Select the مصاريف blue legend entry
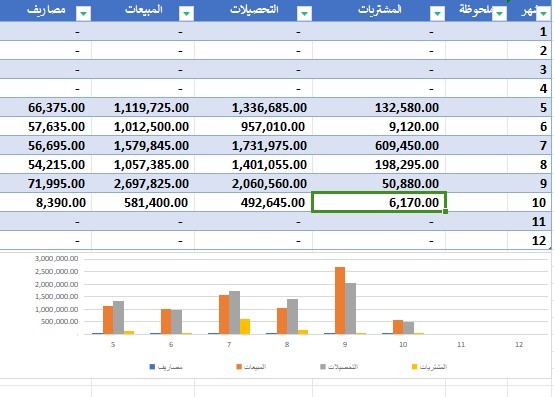This screenshot has height=397, width=554. pyautogui.click(x=166, y=367)
